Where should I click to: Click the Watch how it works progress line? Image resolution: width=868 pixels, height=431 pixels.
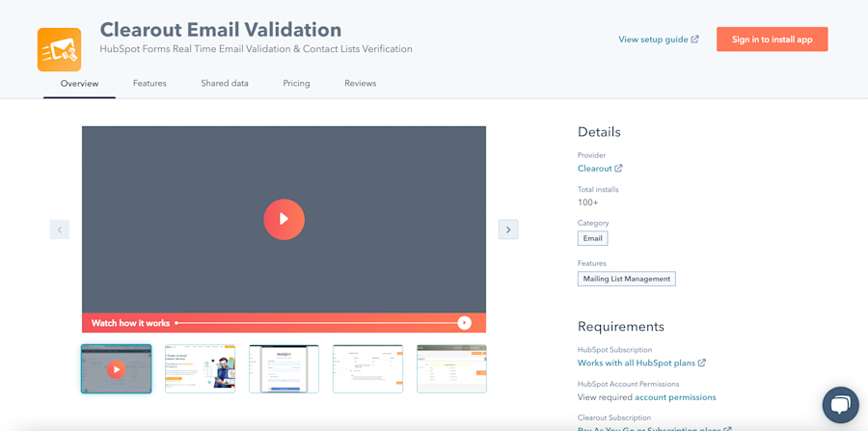click(x=316, y=323)
